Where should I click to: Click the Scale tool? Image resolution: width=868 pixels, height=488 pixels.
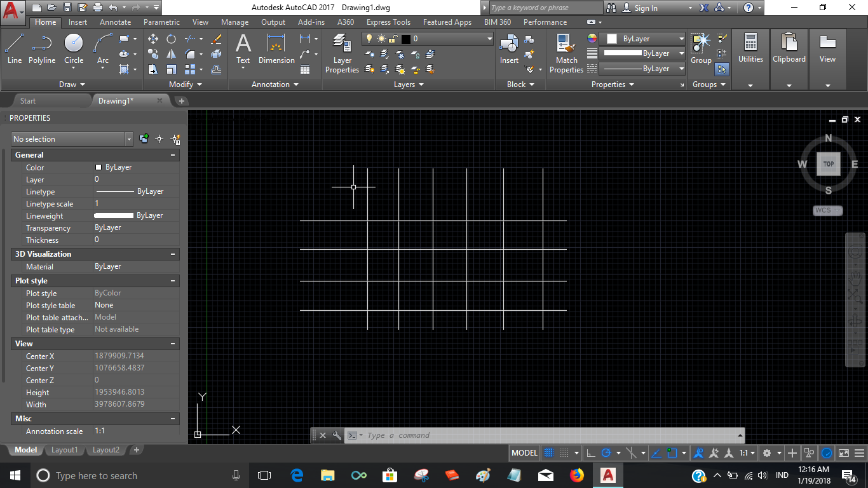coord(171,69)
